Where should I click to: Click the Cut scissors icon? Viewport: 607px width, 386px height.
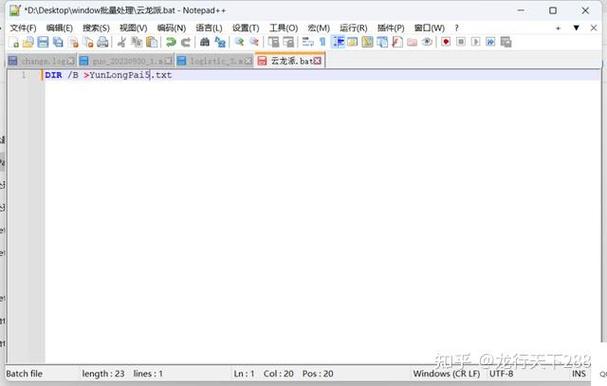click(122, 42)
